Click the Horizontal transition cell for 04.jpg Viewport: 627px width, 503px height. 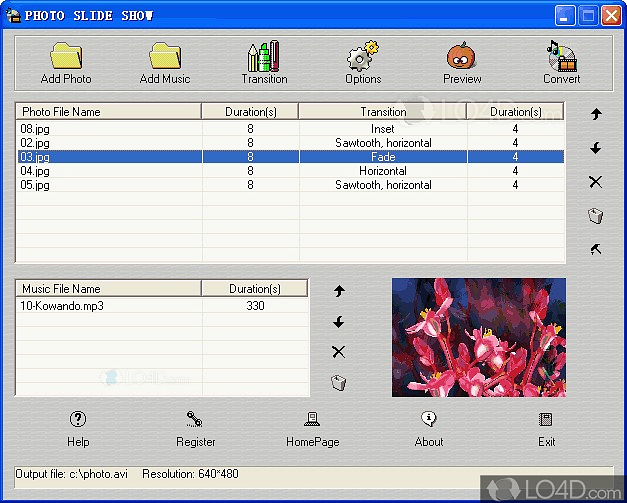(383, 171)
